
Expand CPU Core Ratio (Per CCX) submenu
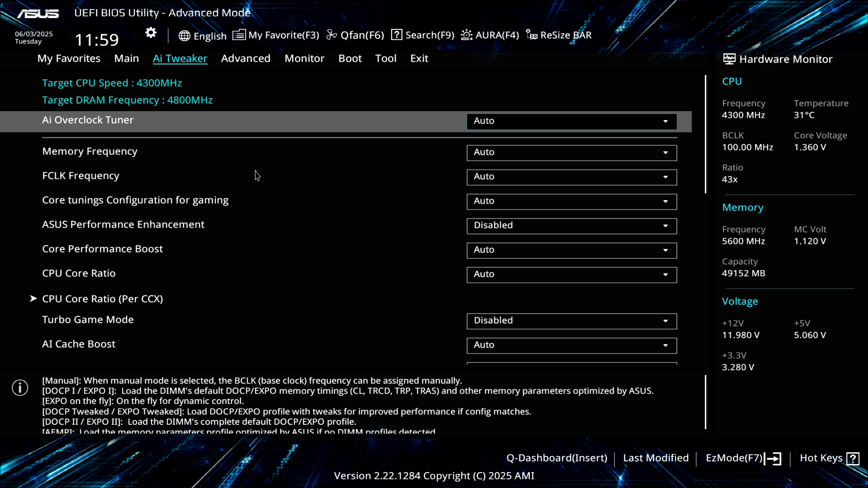click(102, 299)
